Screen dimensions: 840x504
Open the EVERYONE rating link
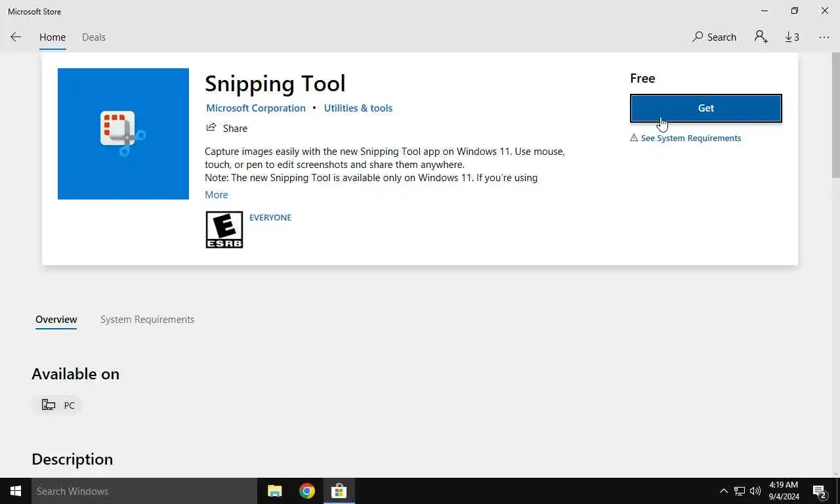click(270, 217)
